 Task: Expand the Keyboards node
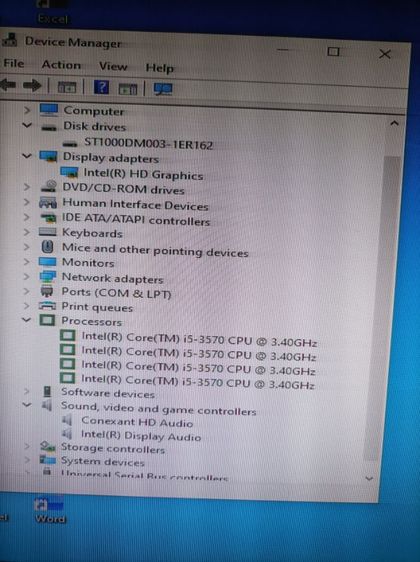(27, 232)
